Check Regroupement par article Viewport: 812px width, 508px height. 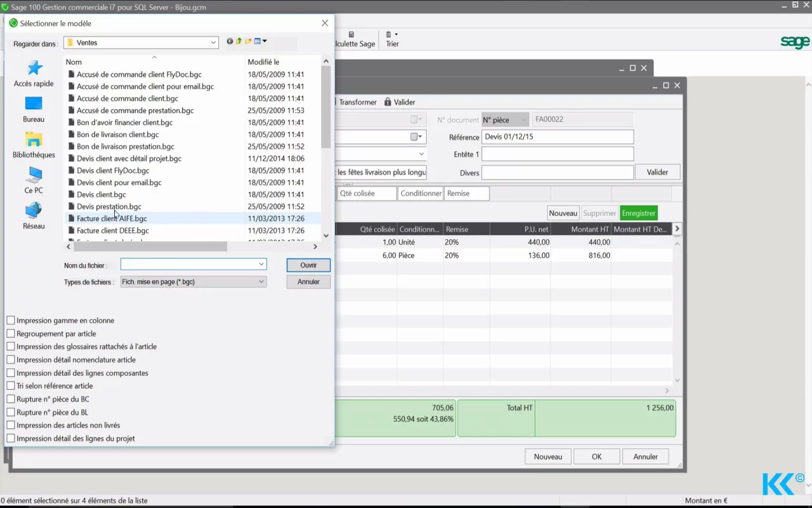click(x=11, y=333)
